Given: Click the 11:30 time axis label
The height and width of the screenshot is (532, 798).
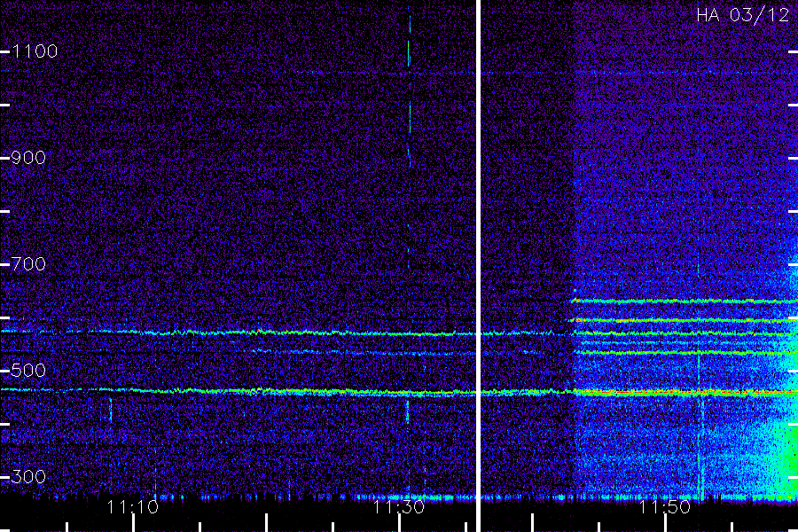Looking at the screenshot, I should click(399, 507).
